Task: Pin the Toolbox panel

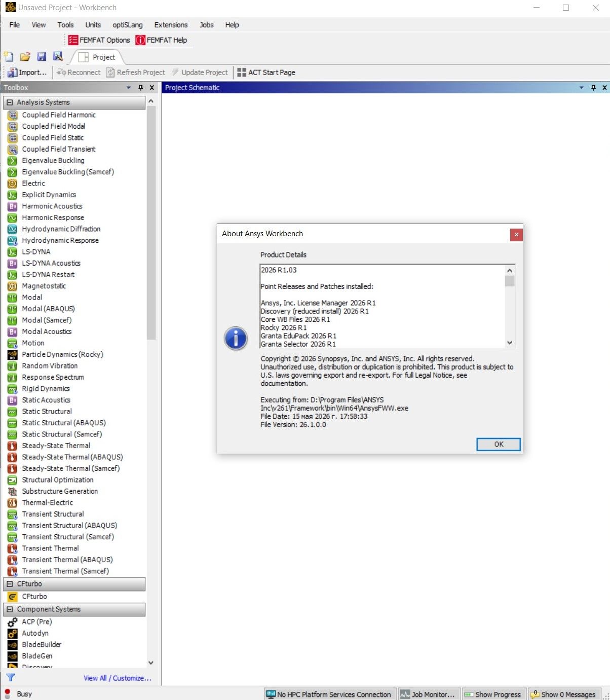Action: click(141, 88)
